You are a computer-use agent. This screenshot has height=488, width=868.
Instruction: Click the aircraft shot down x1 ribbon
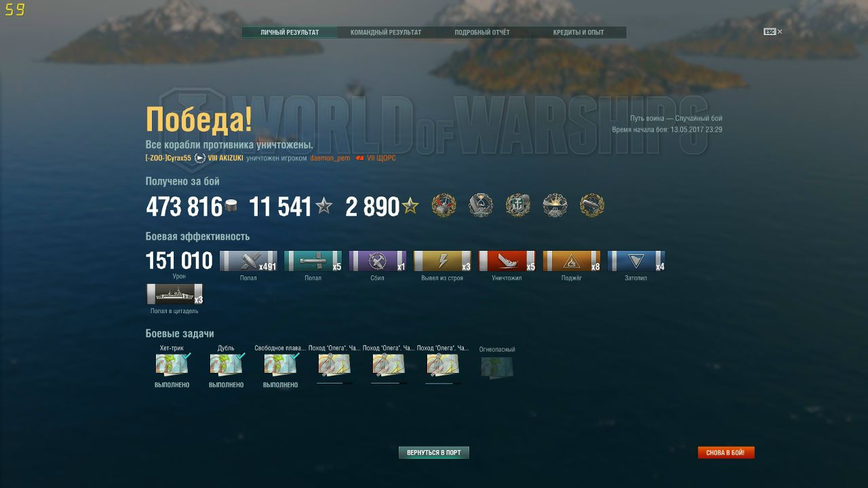[x=377, y=261]
